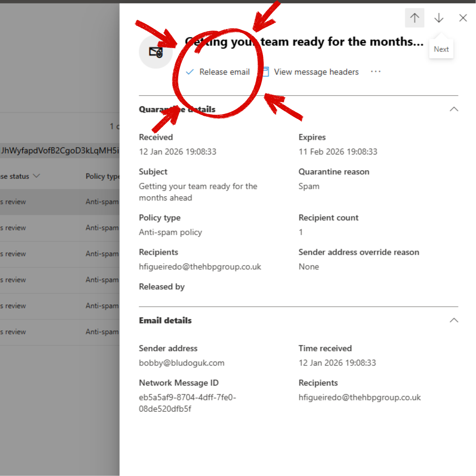Open the more actions ellipsis menu
476x476 pixels.
coord(375,72)
